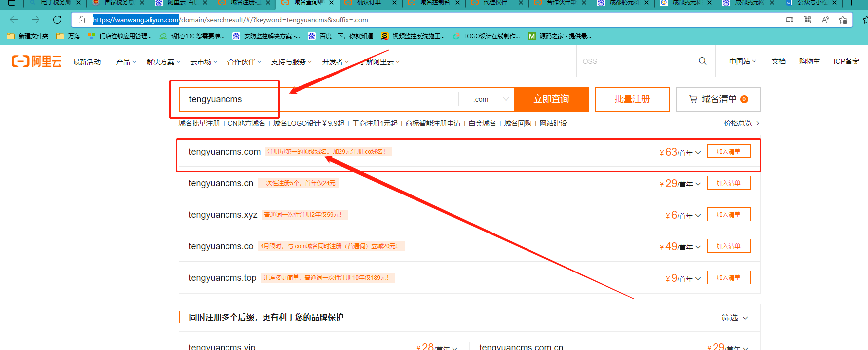The image size is (868, 350).
Task: Expand the 产品 menu
Action: click(x=126, y=62)
